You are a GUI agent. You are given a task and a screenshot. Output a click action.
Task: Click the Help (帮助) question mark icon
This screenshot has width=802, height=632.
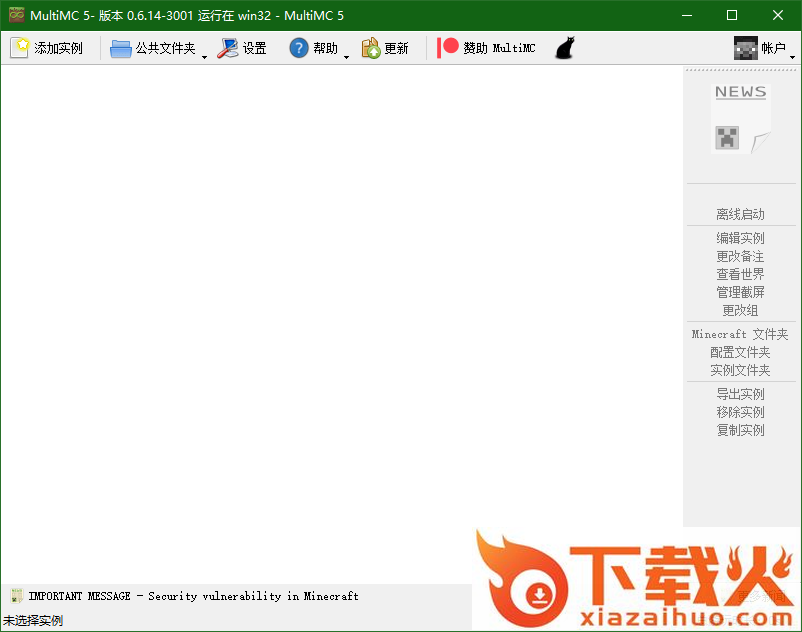(x=299, y=48)
